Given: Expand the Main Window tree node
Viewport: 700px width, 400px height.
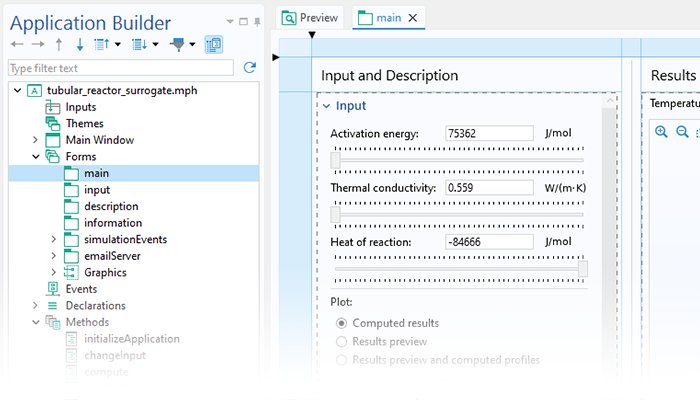Looking at the screenshot, I should point(36,140).
